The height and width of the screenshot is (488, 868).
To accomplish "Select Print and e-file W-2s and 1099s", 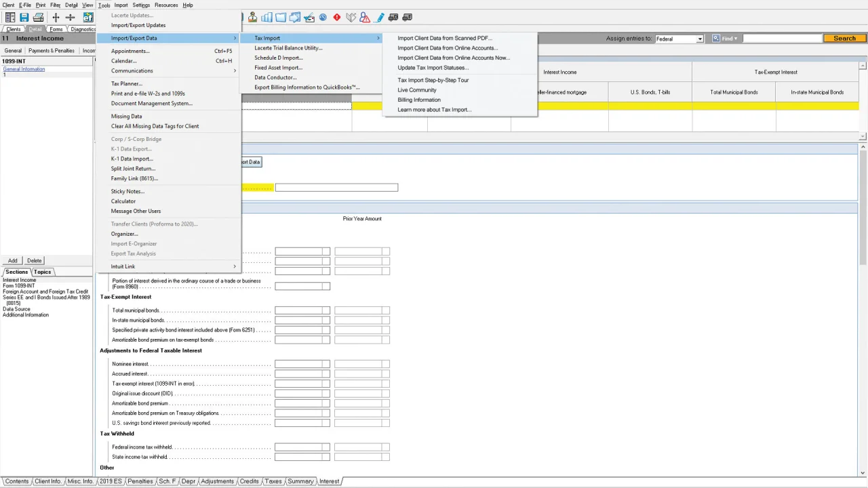I will (148, 94).
